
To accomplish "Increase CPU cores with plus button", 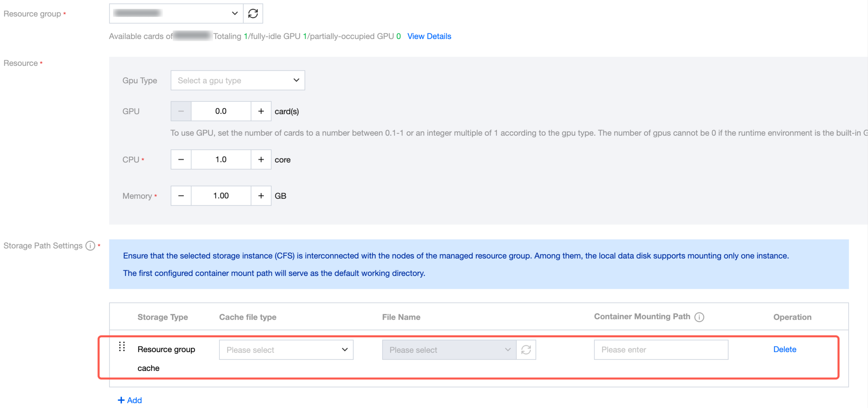I will pos(261,160).
